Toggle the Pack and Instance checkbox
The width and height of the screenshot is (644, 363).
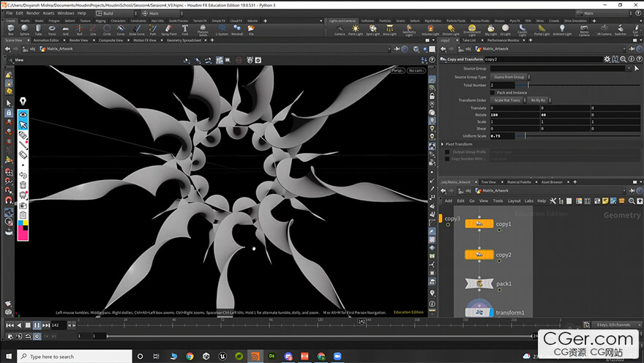[x=493, y=92]
